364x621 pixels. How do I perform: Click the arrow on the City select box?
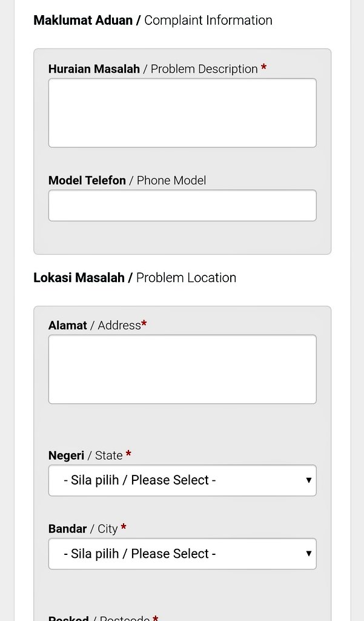[308, 554]
